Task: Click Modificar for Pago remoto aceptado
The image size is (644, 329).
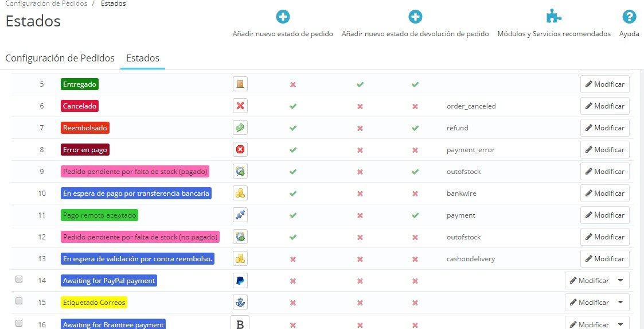Action: click(604, 215)
